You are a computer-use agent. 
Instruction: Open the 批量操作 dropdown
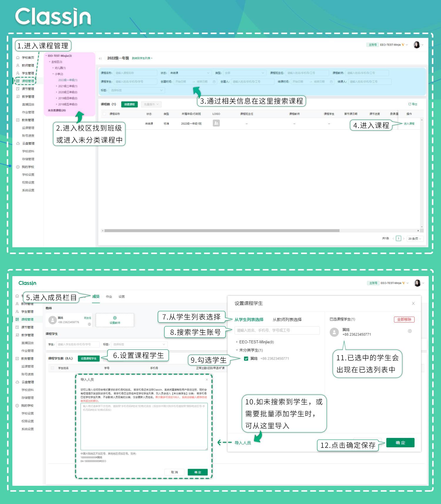click(151, 104)
